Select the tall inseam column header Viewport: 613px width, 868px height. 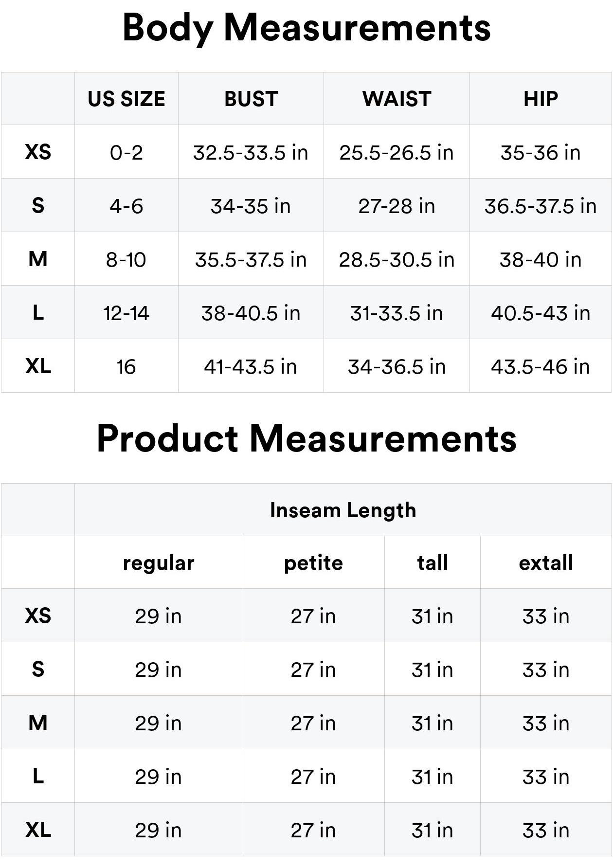[x=433, y=563]
